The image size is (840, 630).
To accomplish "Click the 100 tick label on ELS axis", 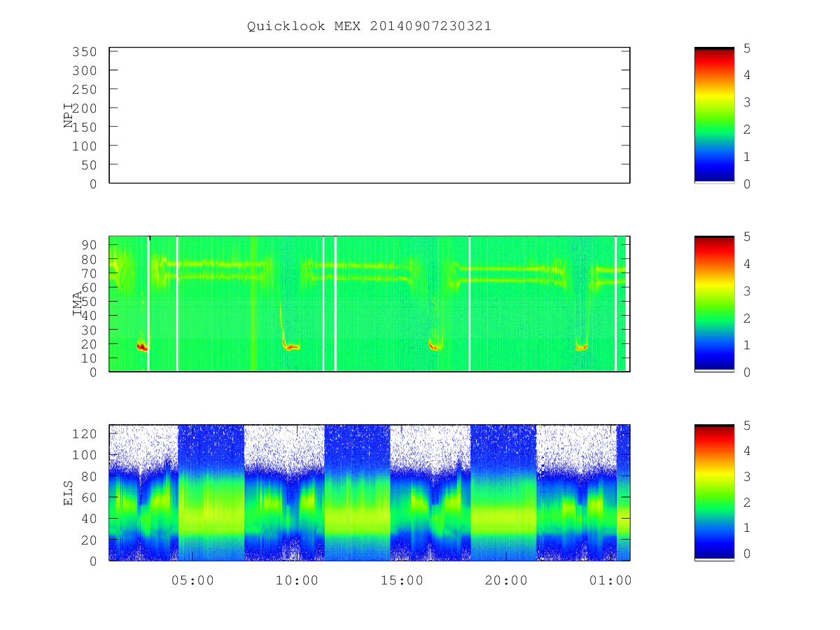I will [x=85, y=455].
